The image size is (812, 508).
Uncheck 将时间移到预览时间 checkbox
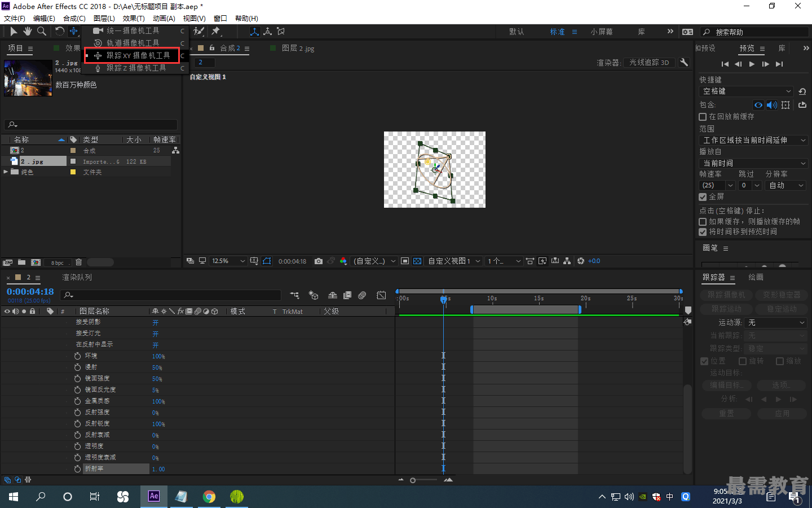coord(703,232)
